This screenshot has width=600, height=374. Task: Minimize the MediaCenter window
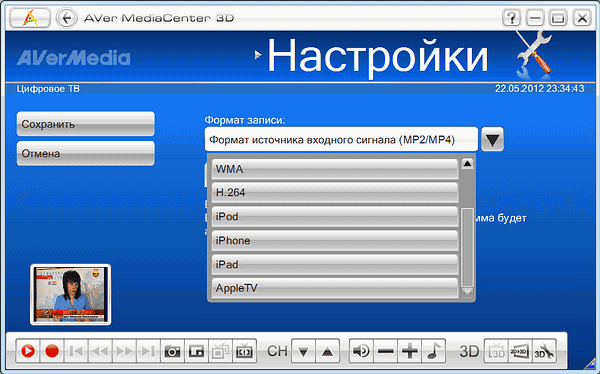(535, 18)
